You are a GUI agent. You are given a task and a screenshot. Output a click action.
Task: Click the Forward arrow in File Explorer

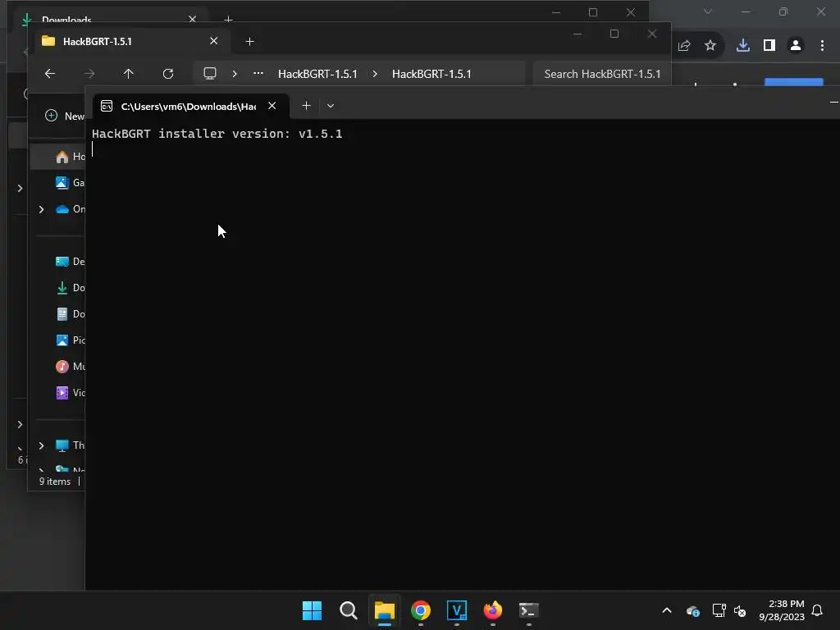click(x=89, y=73)
